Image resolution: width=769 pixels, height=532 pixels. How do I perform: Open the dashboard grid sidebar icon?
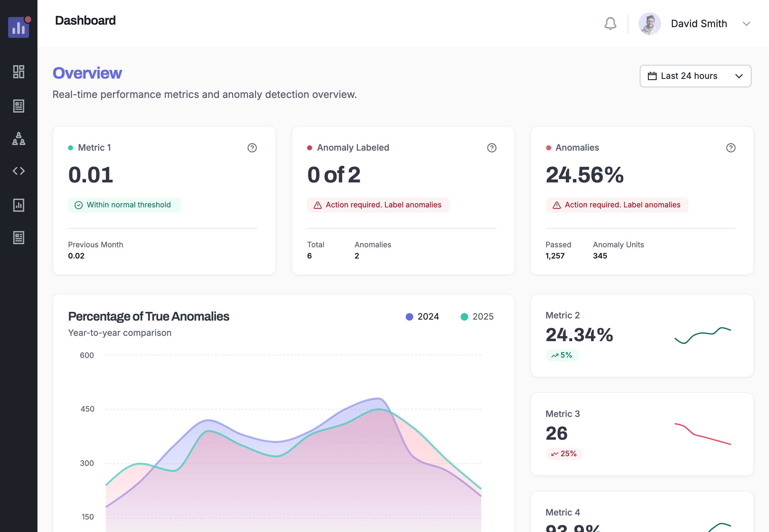pyautogui.click(x=18, y=72)
